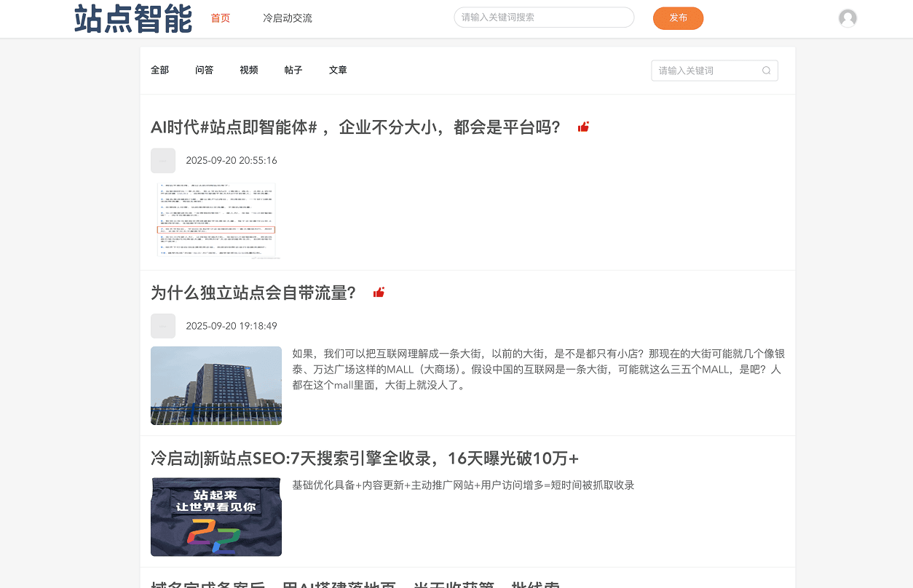Click the user avatar icon in header
Viewport: 913px width, 588px height.
[x=847, y=18]
